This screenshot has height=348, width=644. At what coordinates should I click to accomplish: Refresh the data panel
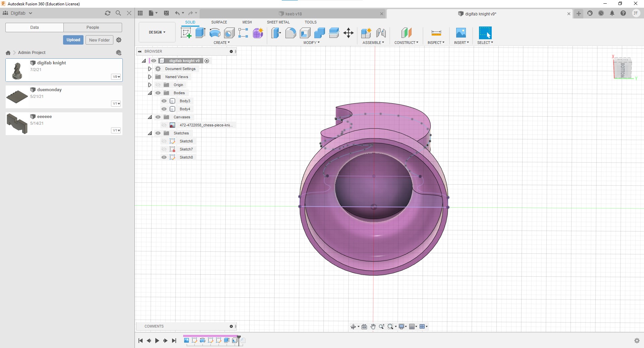tap(107, 13)
